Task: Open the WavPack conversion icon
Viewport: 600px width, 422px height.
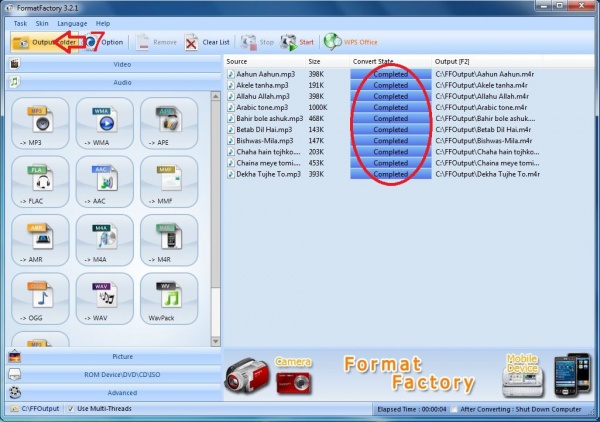Action: point(169,299)
